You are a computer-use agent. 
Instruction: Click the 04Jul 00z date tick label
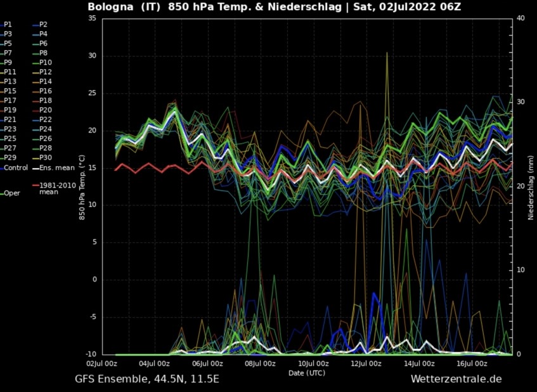[x=155, y=363]
